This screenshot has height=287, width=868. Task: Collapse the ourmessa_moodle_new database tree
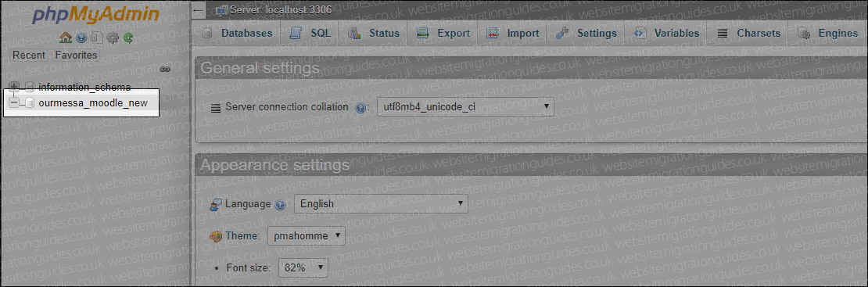click(x=15, y=103)
